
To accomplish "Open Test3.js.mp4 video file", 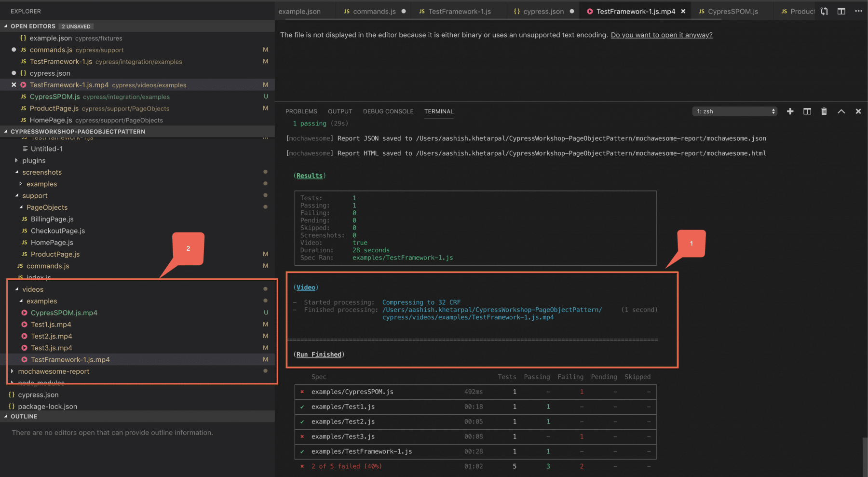I will coord(52,348).
